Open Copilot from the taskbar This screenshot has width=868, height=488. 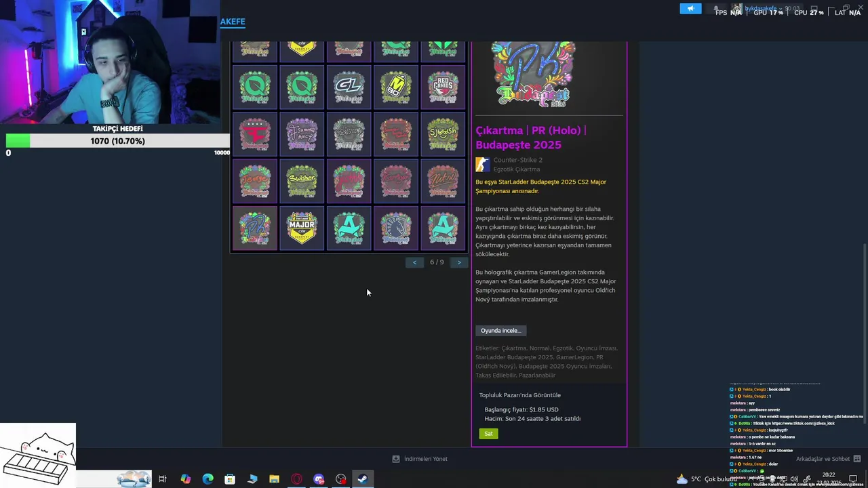click(185, 479)
